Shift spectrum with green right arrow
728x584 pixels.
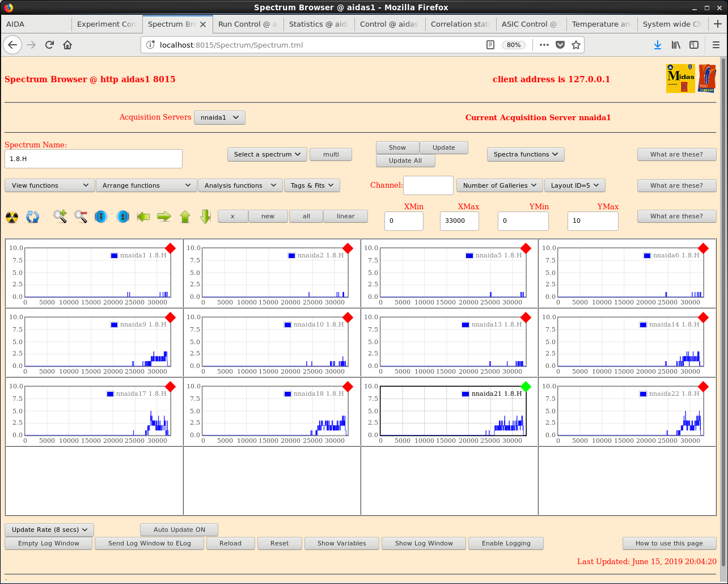(164, 217)
